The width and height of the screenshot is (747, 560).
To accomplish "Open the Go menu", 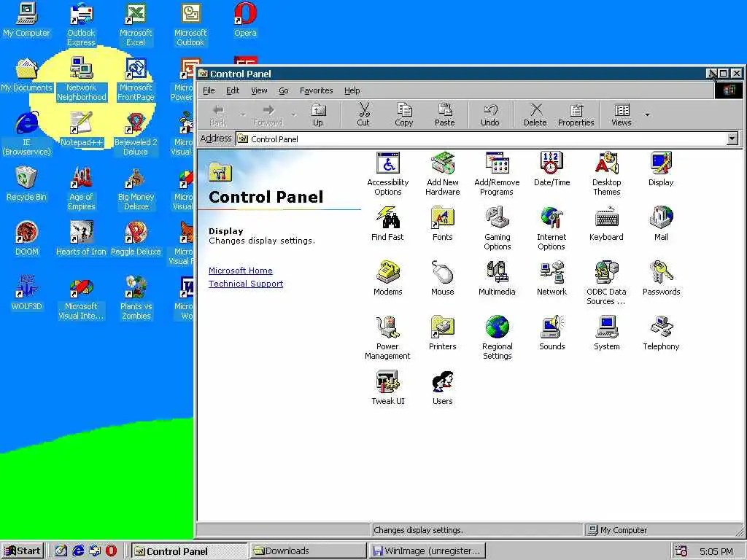I will click(284, 90).
